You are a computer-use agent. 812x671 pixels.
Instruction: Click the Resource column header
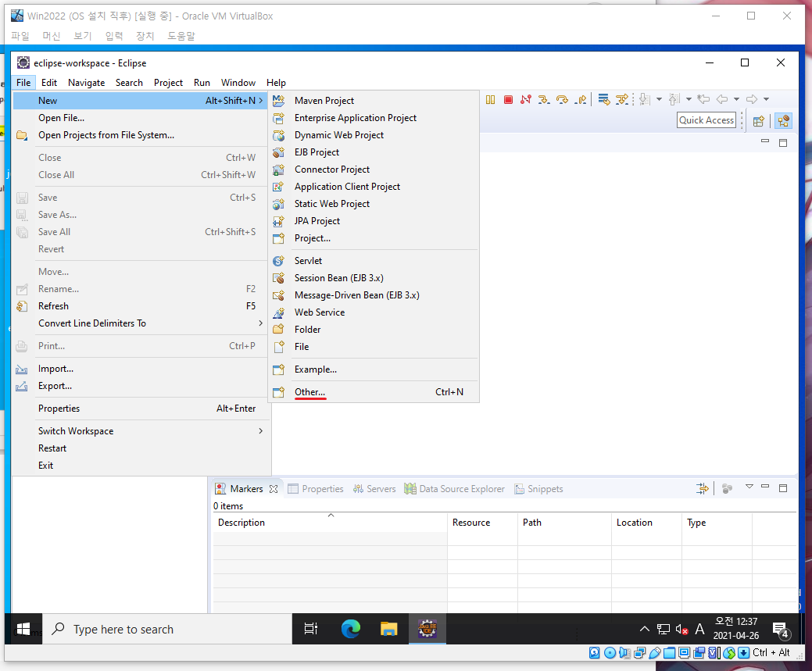482,523
